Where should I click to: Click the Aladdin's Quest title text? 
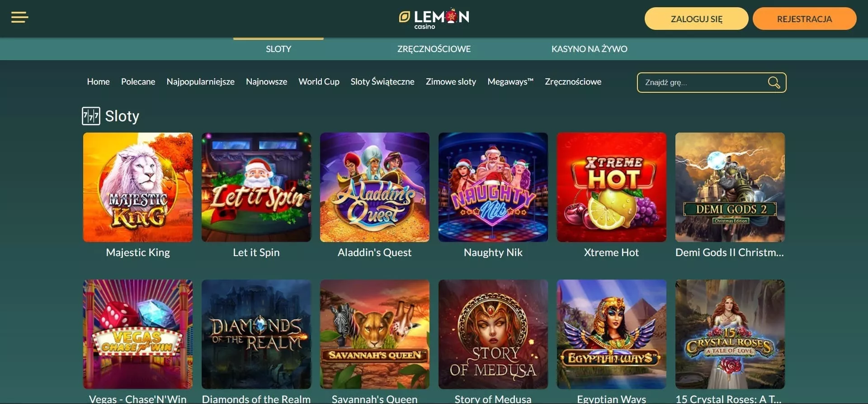click(x=375, y=252)
